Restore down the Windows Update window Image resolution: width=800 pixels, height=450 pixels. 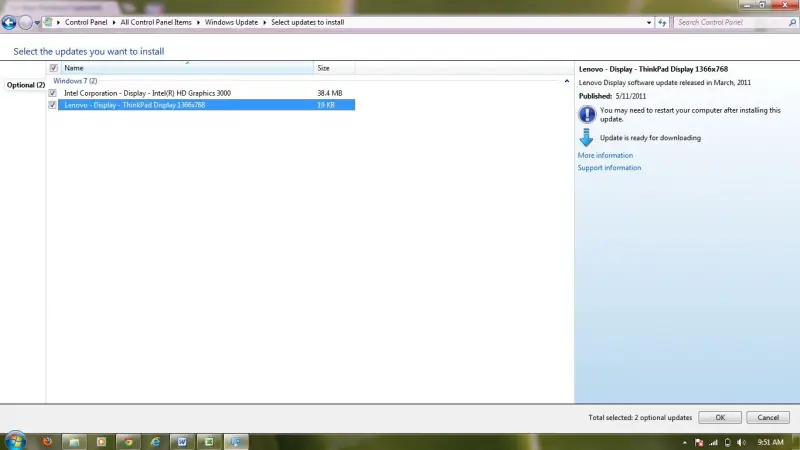point(762,5)
